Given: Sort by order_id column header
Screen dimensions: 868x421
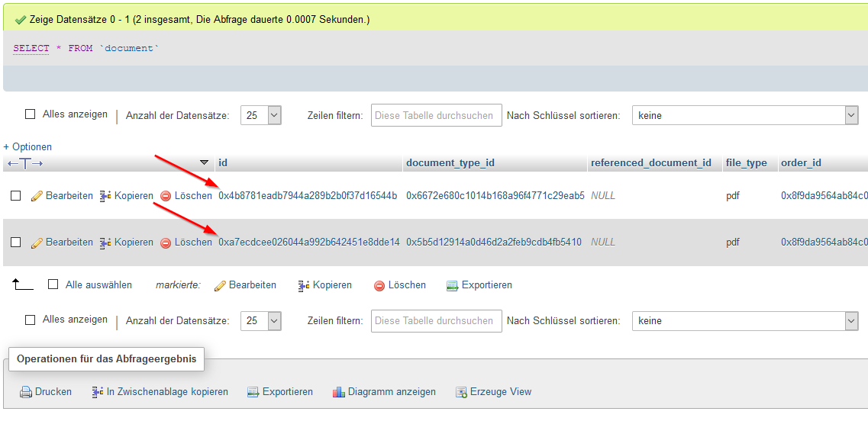Looking at the screenshot, I should coord(801,162).
